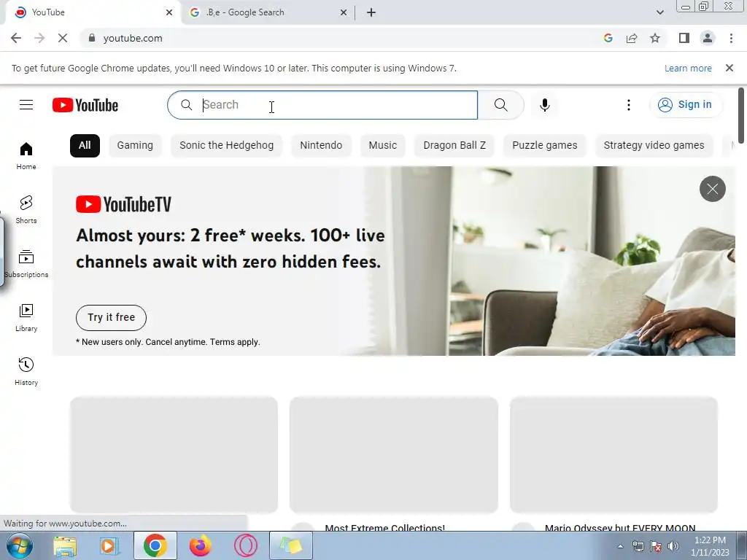Open History from the sidebar

(x=26, y=371)
